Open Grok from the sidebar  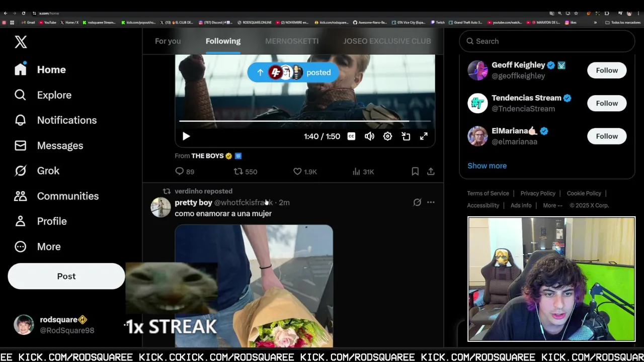(37, 171)
